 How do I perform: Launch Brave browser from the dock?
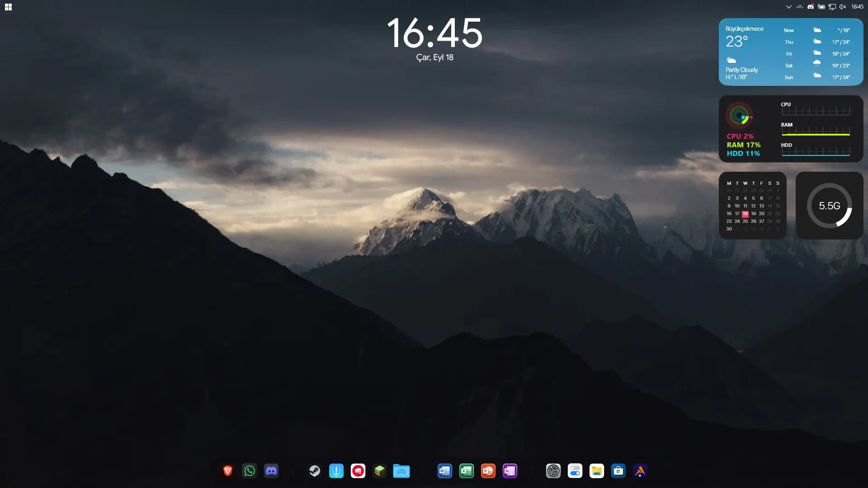[228, 471]
